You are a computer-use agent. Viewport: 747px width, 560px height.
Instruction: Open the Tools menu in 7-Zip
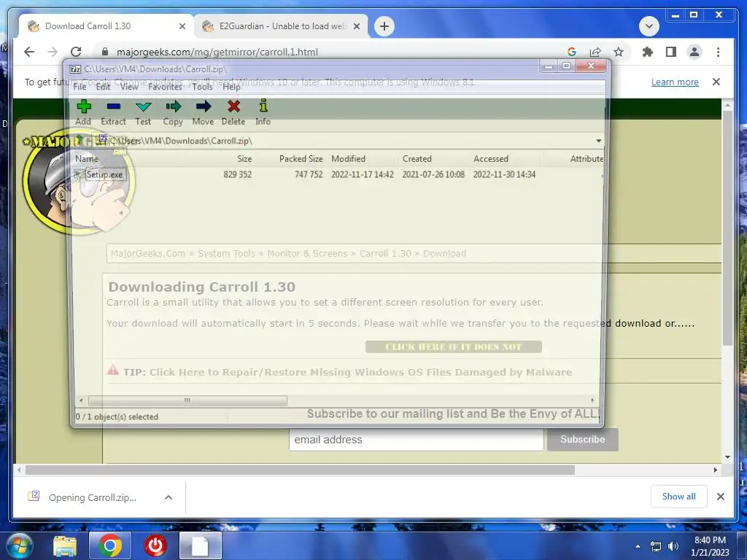(x=203, y=87)
